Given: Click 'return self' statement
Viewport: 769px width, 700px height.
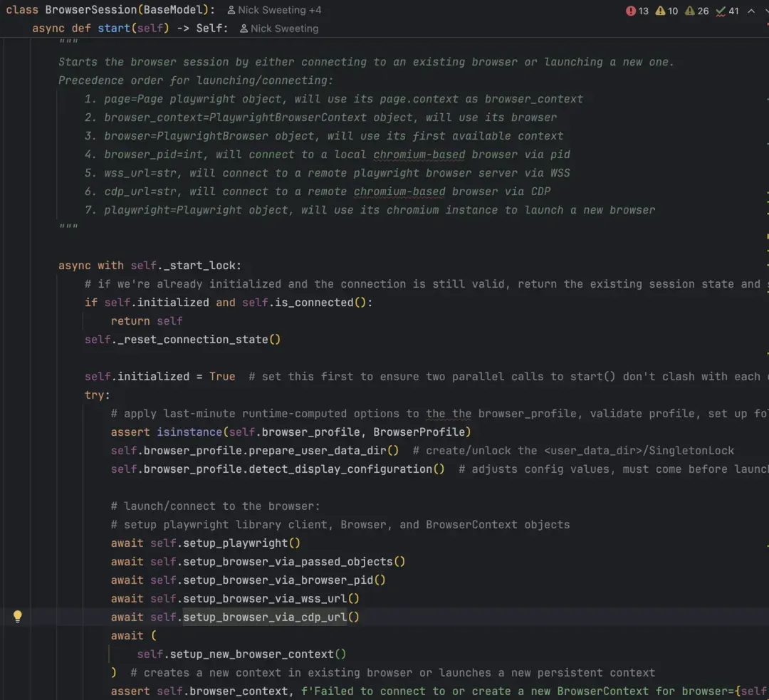Looking at the screenshot, I should click(x=147, y=321).
